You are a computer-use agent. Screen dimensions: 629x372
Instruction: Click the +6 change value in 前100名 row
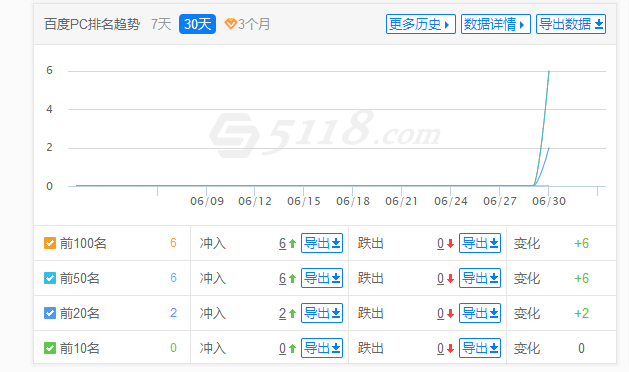[x=581, y=243]
